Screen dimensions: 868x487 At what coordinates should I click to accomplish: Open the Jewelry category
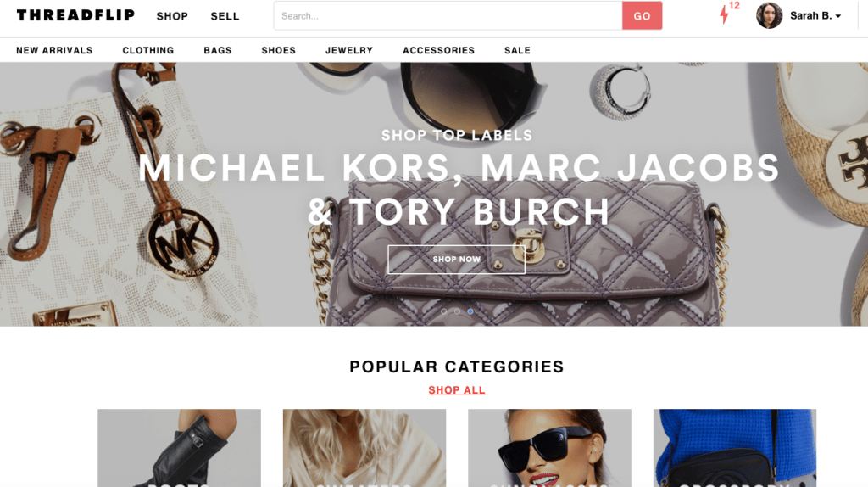click(x=349, y=50)
